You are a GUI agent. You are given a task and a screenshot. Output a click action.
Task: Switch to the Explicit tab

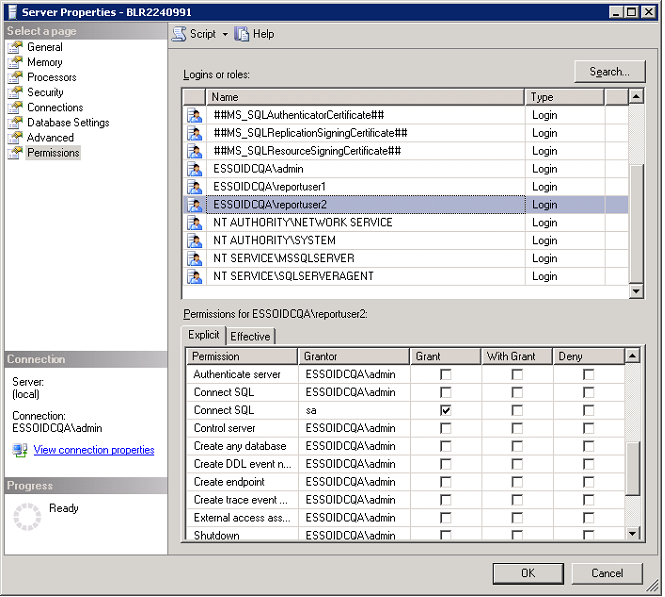(x=204, y=335)
